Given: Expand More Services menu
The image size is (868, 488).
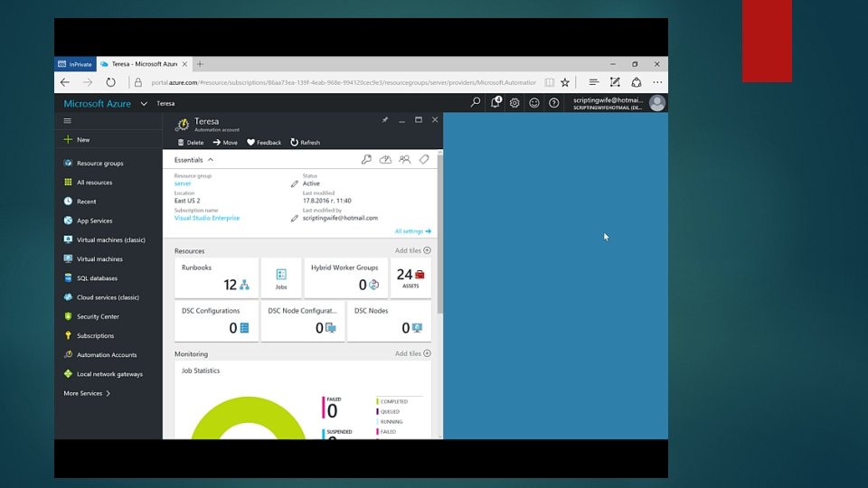Looking at the screenshot, I should [87, 393].
